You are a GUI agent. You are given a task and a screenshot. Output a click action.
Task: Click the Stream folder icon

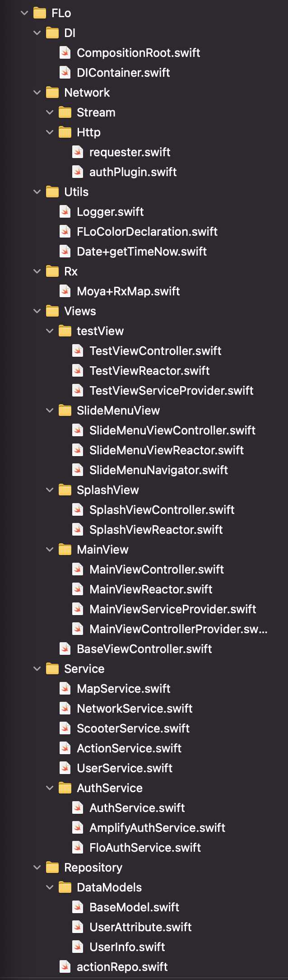[x=65, y=112]
